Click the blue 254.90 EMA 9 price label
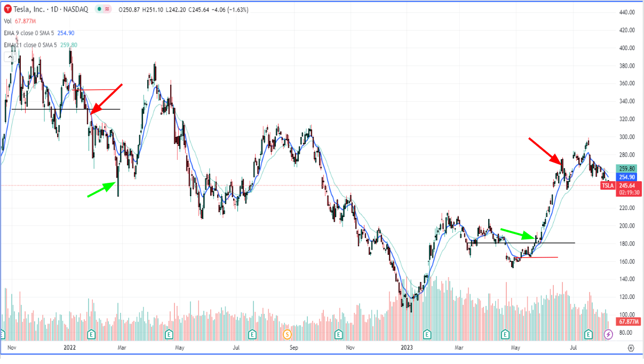This screenshot has width=644, height=364. [x=625, y=177]
